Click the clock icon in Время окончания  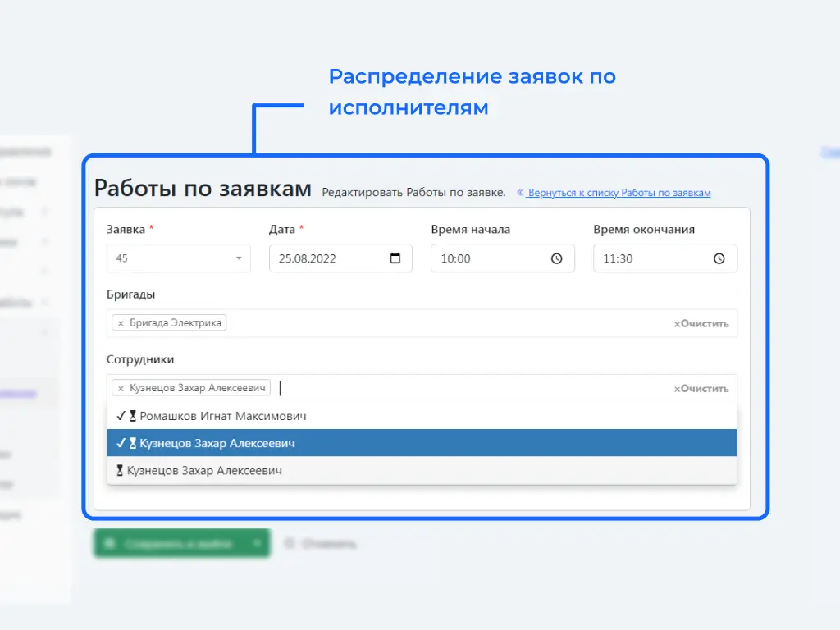[719, 258]
